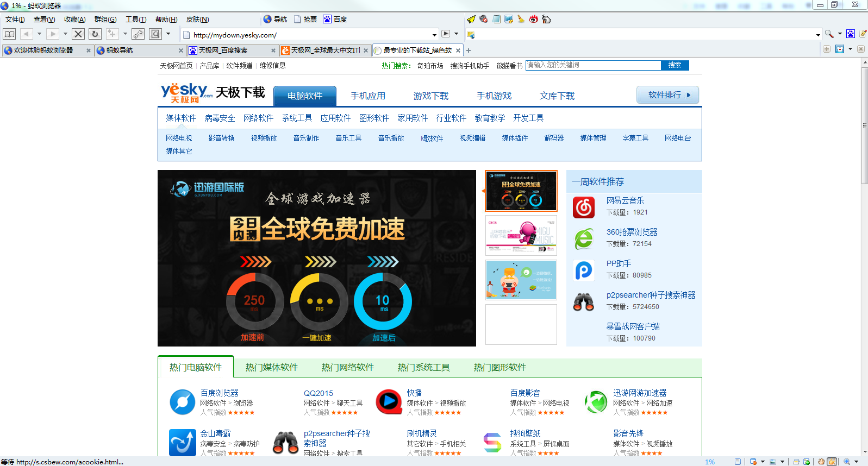Click the Weibo eye icon in toolbar
868x466 pixels.
(534, 19)
